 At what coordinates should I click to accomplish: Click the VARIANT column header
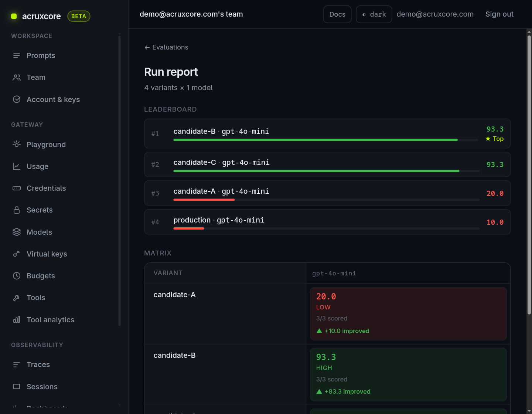coord(168,273)
